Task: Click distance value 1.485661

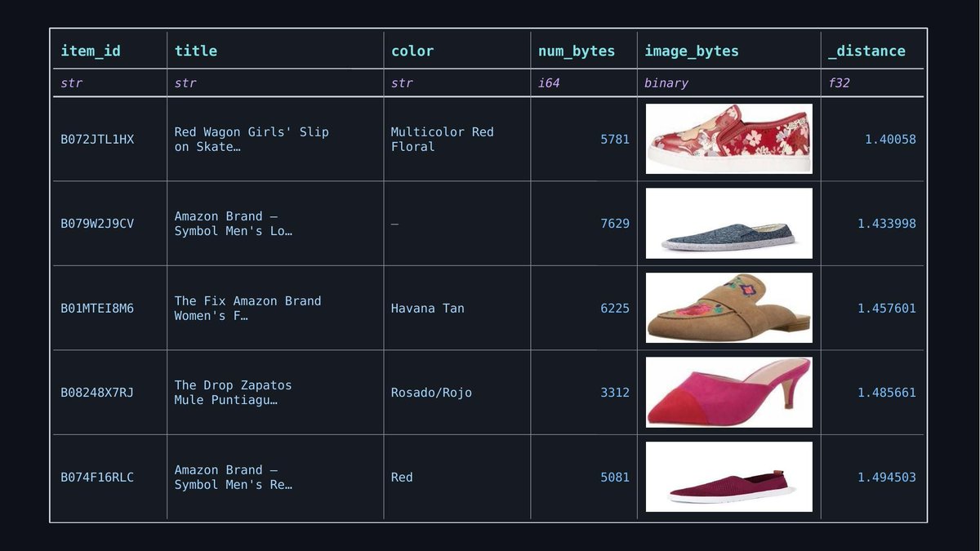Action: tap(887, 393)
